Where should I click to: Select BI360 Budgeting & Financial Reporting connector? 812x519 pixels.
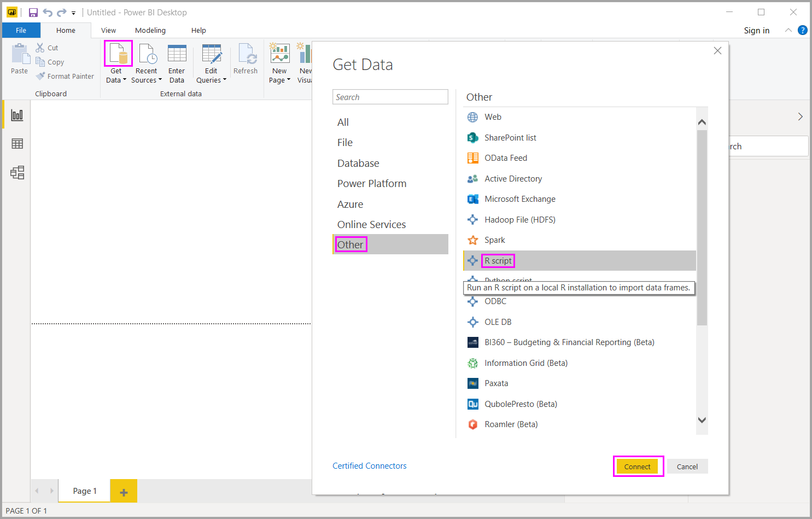[x=580, y=342]
